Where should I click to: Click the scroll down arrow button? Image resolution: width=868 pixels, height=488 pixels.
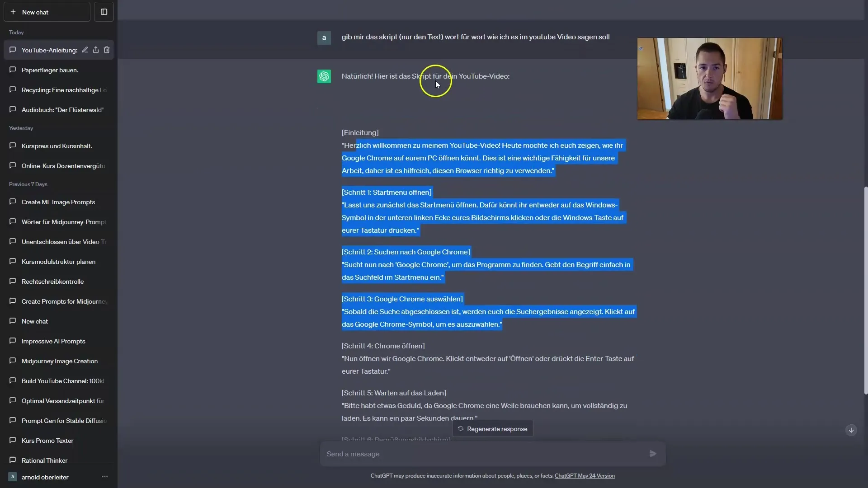coord(851,430)
